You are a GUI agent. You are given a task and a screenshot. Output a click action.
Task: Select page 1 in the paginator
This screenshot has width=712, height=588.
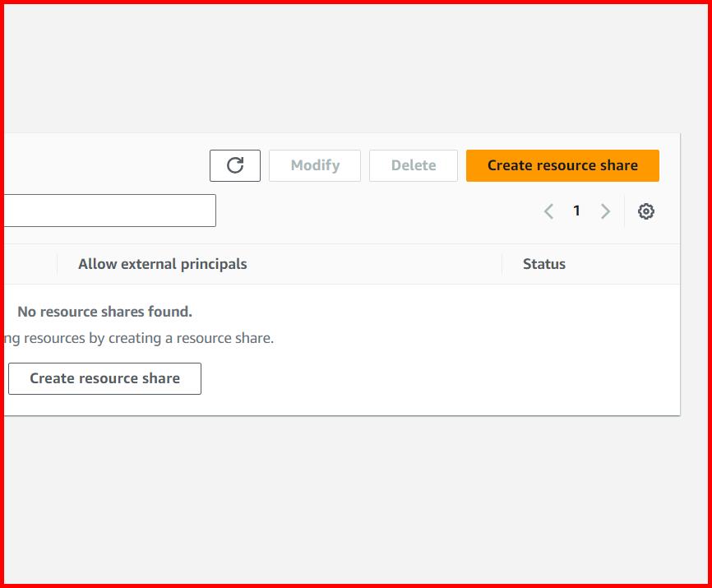pyautogui.click(x=576, y=211)
